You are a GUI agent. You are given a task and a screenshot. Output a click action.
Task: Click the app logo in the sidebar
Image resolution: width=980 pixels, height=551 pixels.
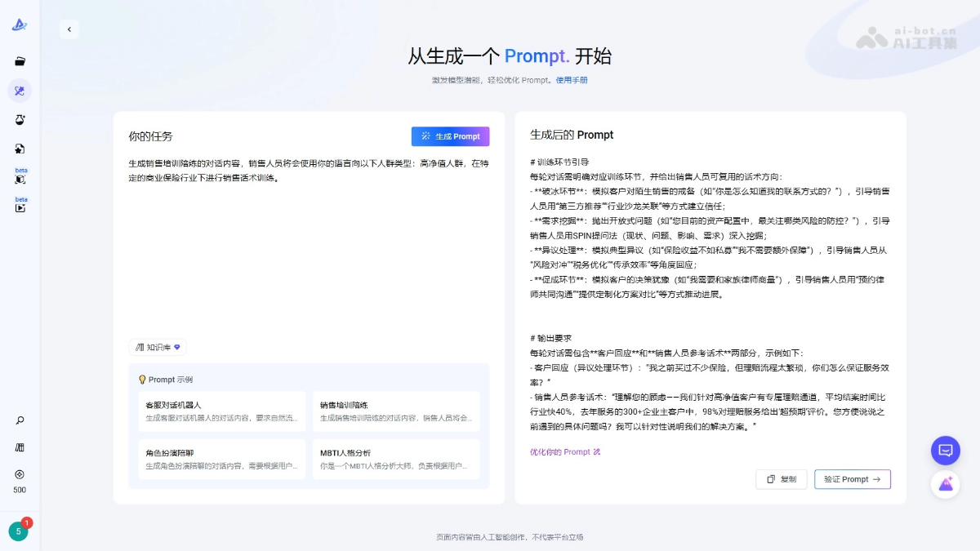point(20,25)
